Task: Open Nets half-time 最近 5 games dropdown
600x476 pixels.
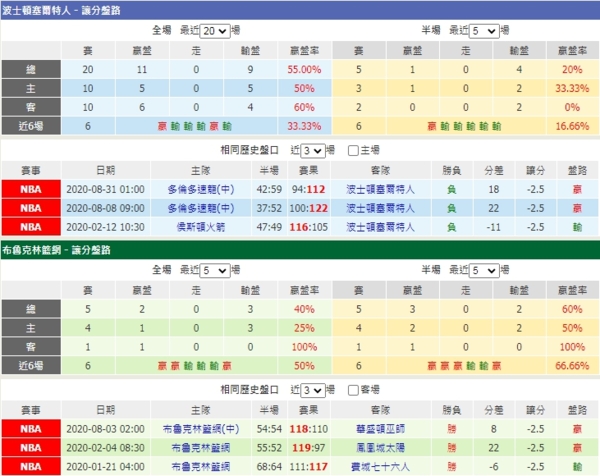Action: (x=484, y=271)
